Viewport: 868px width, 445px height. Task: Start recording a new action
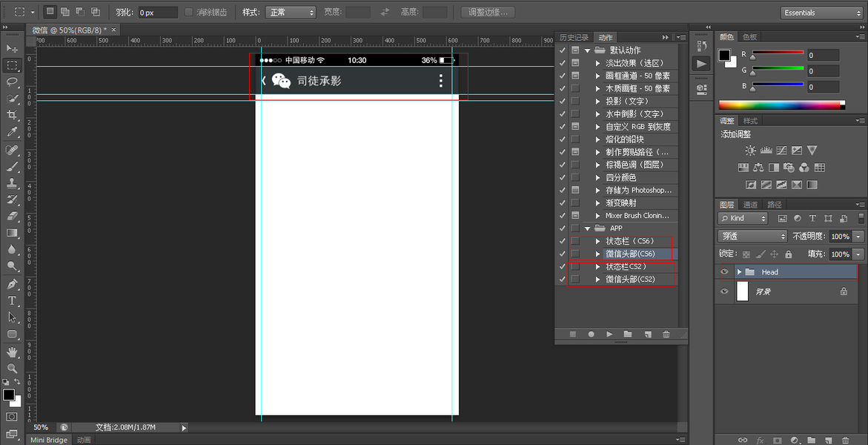(592, 334)
